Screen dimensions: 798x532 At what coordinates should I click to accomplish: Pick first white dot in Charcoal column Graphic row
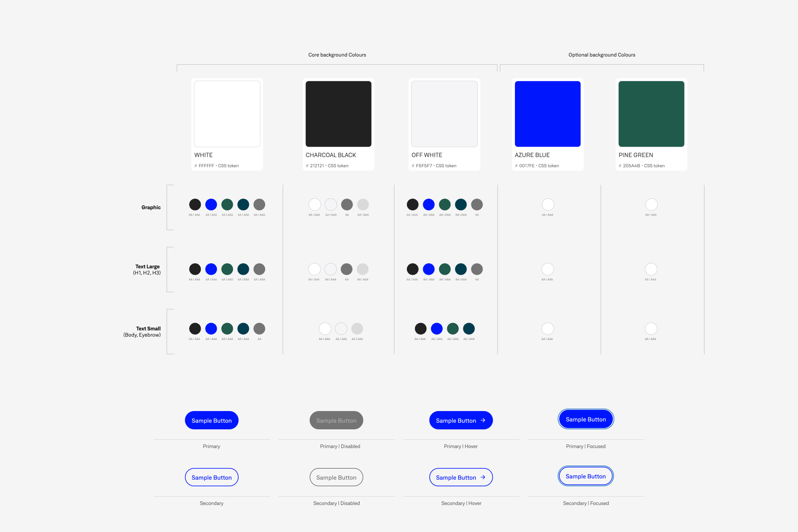tap(315, 204)
